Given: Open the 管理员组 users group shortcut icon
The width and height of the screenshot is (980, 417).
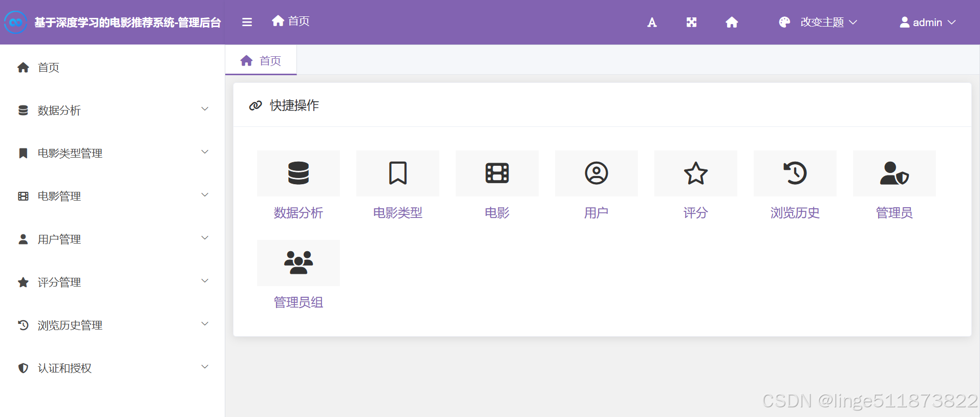Looking at the screenshot, I should 299,262.
